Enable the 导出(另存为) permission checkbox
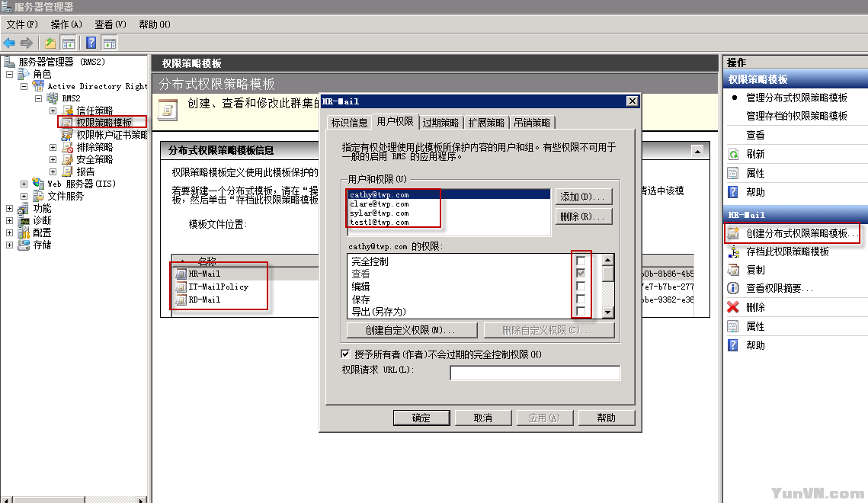This screenshot has height=503, width=868. [x=581, y=312]
